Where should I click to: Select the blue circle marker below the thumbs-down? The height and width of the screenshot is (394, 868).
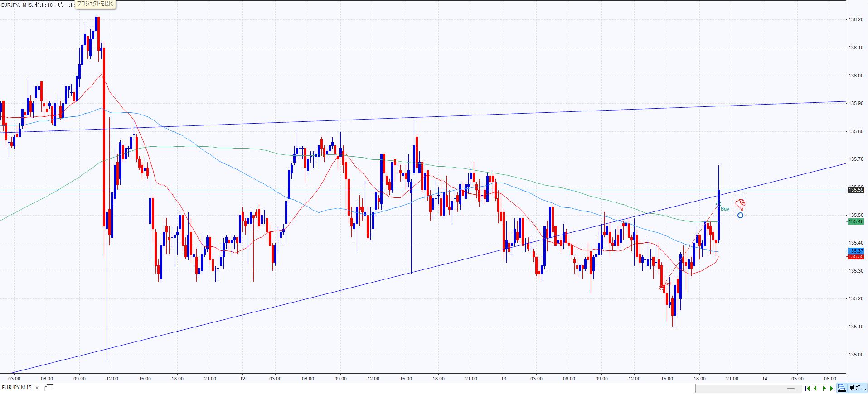[x=740, y=215]
